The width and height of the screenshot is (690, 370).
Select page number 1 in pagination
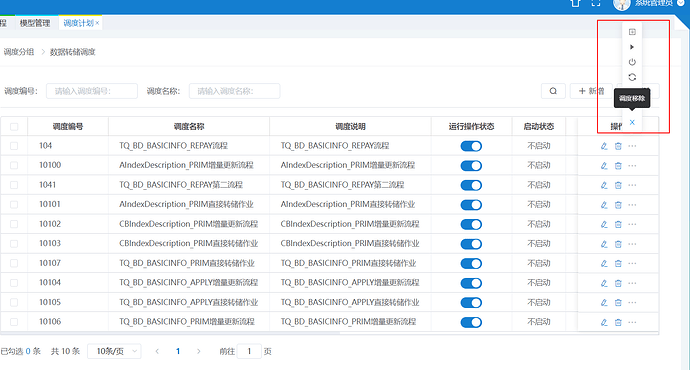[178, 351]
